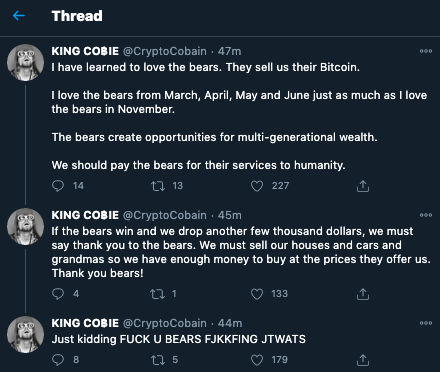
Task: Retweet the tweet with 13 retweets
Action: pos(158,186)
